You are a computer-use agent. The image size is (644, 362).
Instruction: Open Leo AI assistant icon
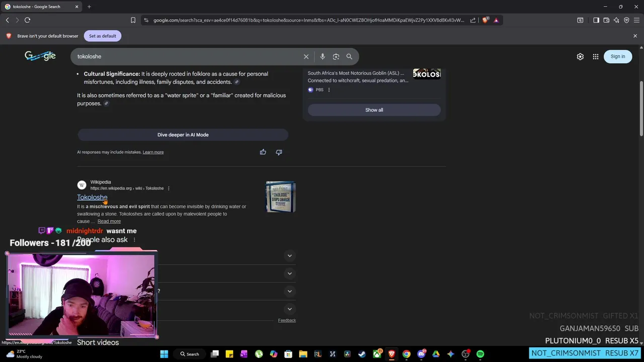[616, 20]
